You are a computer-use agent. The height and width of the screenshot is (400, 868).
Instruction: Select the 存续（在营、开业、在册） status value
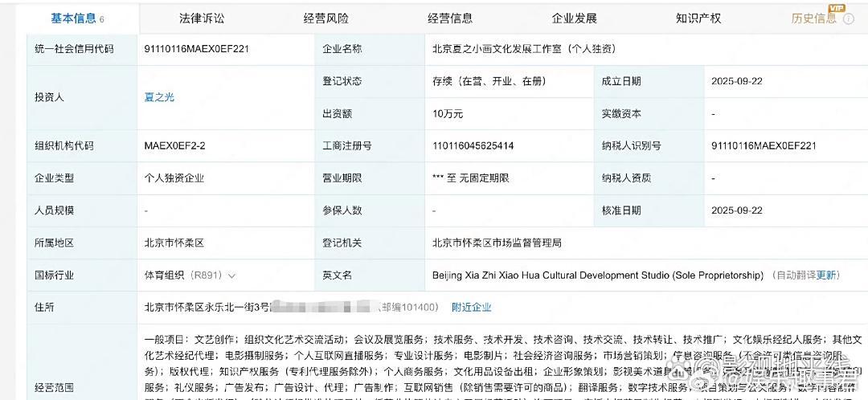pyautogui.click(x=489, y=81)
